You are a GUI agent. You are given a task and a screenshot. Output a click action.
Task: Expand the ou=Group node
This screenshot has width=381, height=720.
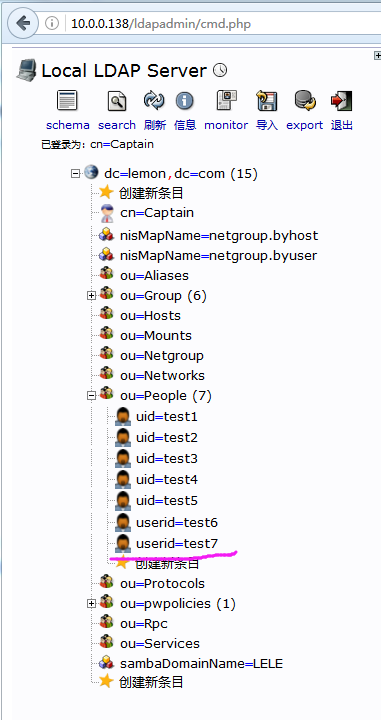coord(91,296)
